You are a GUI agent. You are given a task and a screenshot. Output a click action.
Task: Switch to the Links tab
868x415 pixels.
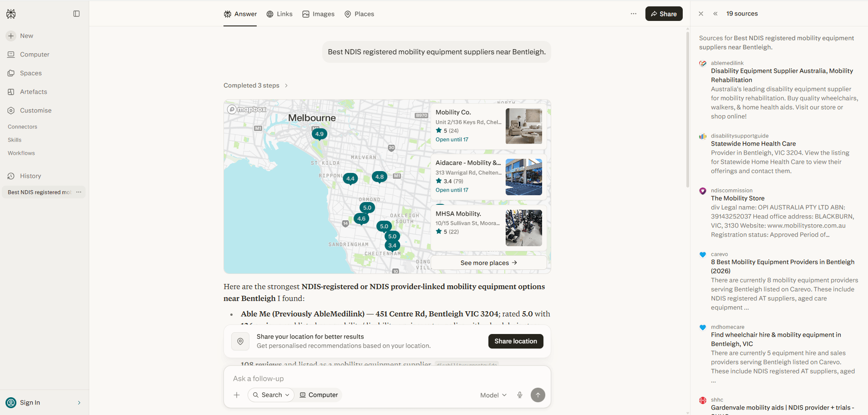pyautogui.click(x=279, y=14)
